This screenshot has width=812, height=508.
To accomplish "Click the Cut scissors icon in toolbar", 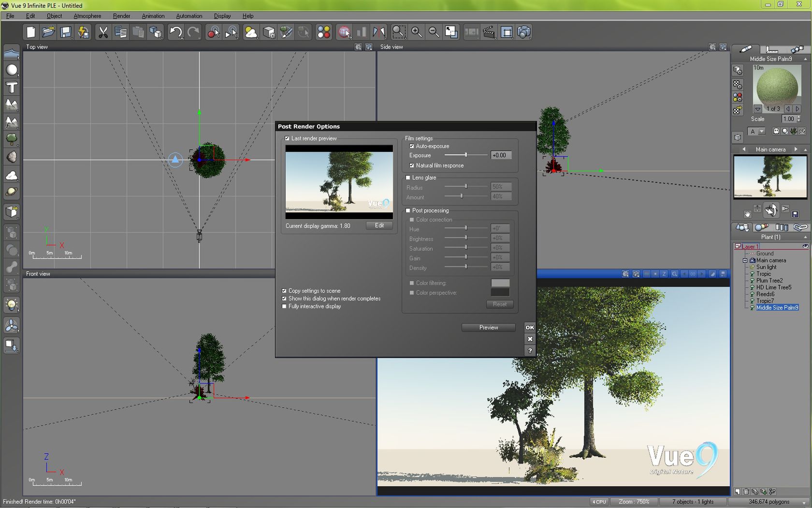I will click(x=103, y=32).
